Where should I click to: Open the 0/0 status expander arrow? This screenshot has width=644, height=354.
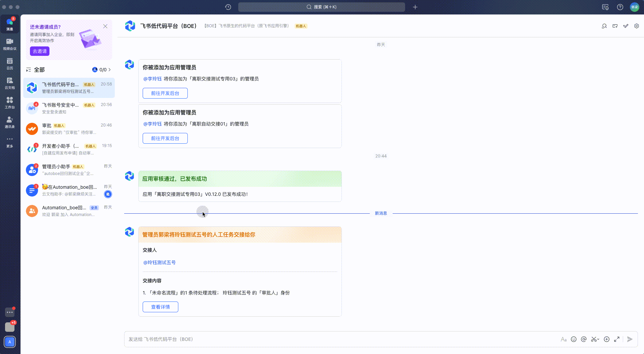tap(110, 70)
